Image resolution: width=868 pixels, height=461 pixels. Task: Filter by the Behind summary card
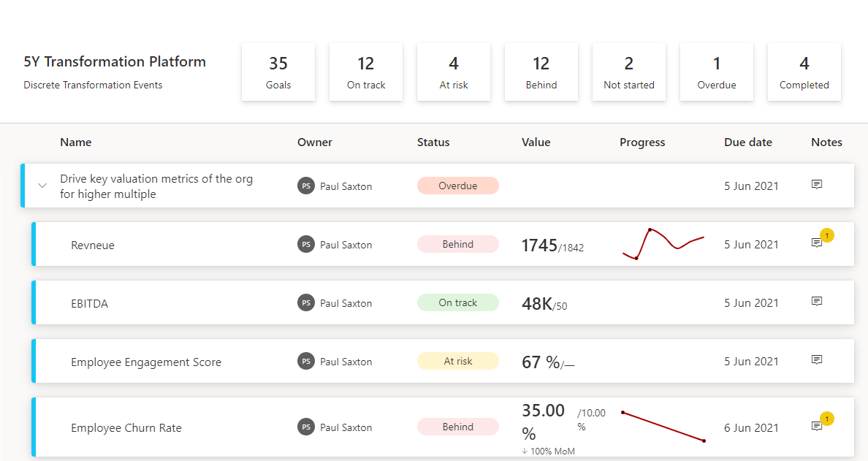click(541, 72)
